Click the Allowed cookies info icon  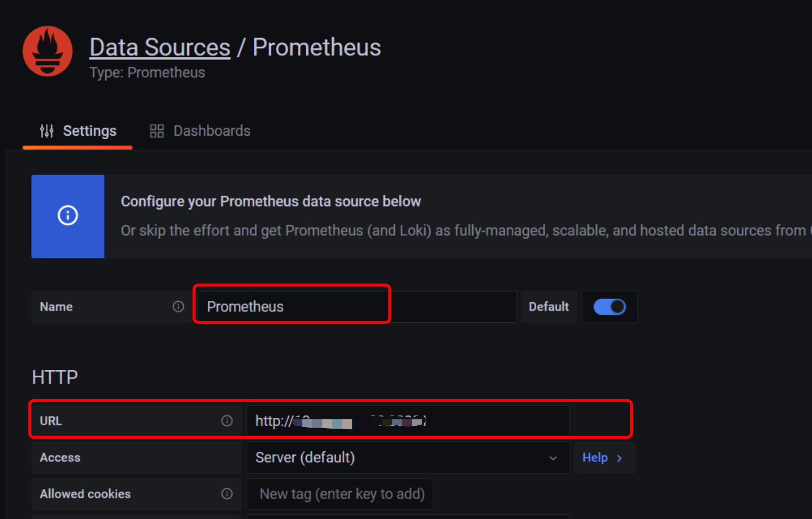point(227,494)
